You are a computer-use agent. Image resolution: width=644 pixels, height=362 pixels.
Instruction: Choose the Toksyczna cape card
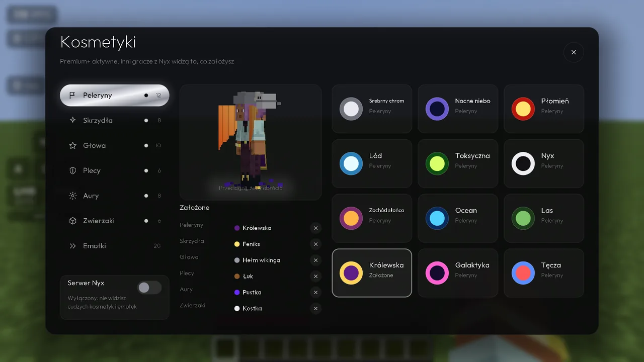(x=458, y=163)
